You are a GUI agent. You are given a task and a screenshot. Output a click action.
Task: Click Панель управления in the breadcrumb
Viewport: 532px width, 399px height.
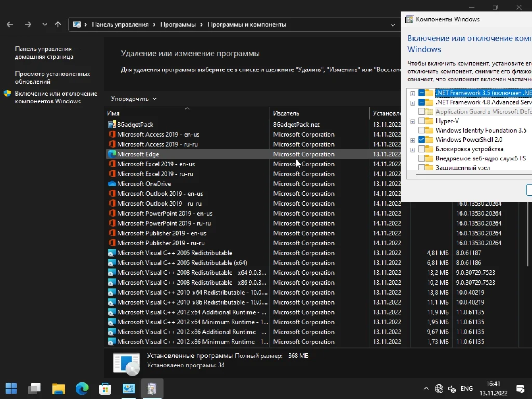point(120,25)
